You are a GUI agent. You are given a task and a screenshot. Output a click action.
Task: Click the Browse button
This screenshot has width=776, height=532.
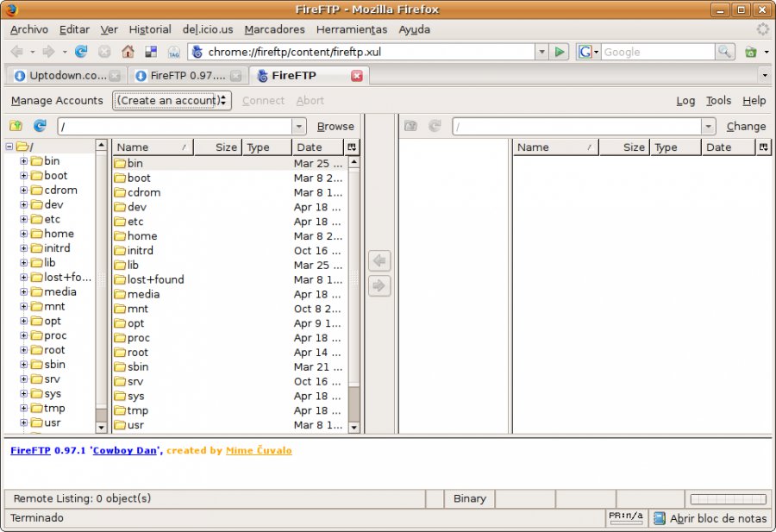click(x=335, y=127)
